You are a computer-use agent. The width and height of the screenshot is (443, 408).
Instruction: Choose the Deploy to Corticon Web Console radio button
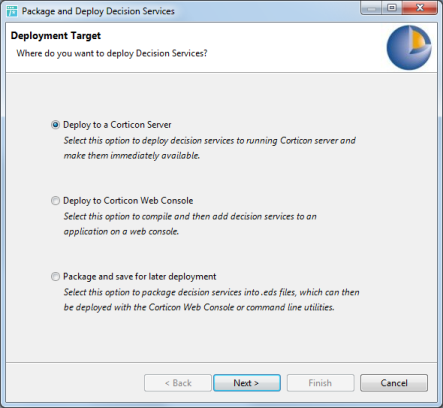coord(55,201)
